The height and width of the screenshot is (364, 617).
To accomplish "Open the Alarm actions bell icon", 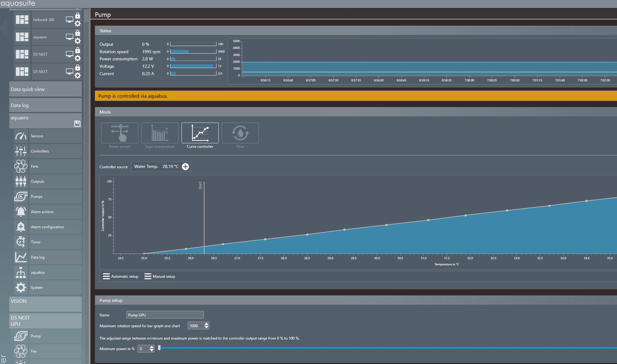I will 21,212.
